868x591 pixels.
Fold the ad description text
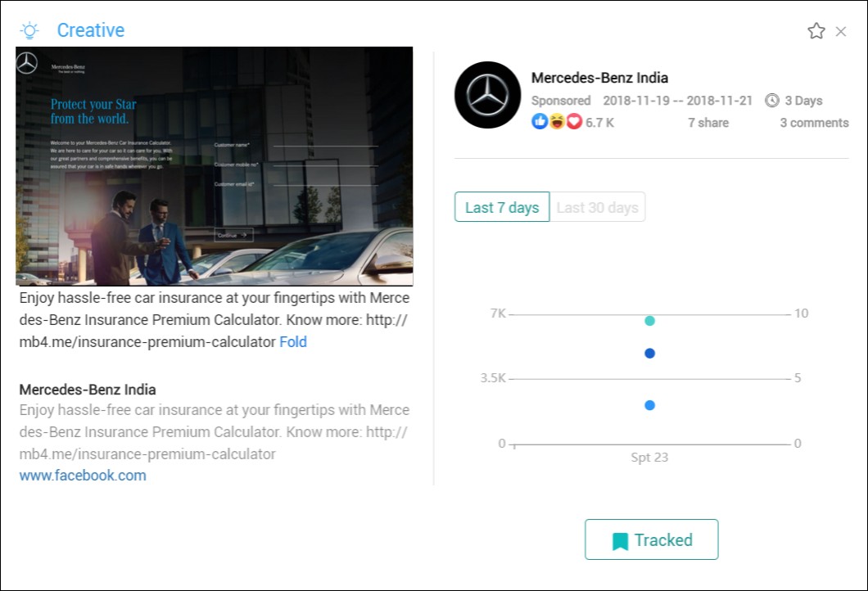coord(293,342)
